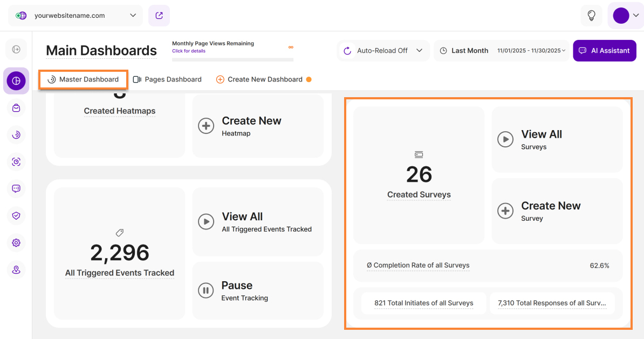
Task: Expand the user avatar menu
Action: pyautogui.click(x=625, y=16)
